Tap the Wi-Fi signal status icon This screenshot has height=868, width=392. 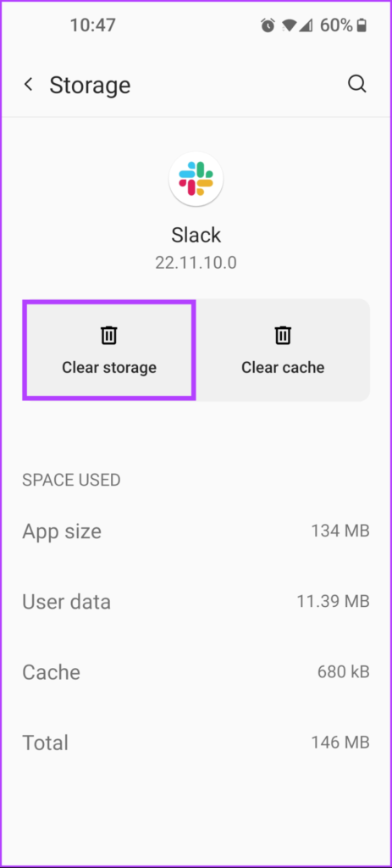[288, 25]
